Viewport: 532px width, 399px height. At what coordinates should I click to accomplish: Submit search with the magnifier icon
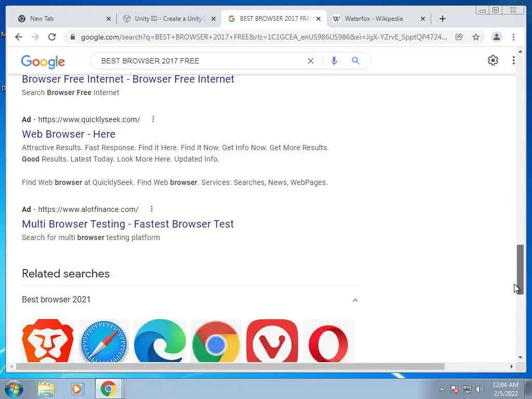pos(355,61)
